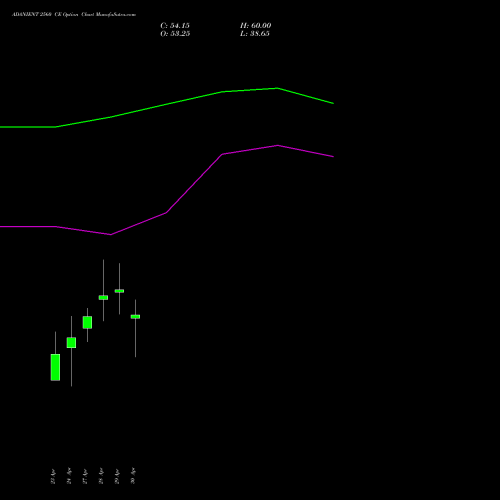Click the small candle body for 28 Apr
Viewport: 500px width, 500px height.
click(x=103, y=297)
